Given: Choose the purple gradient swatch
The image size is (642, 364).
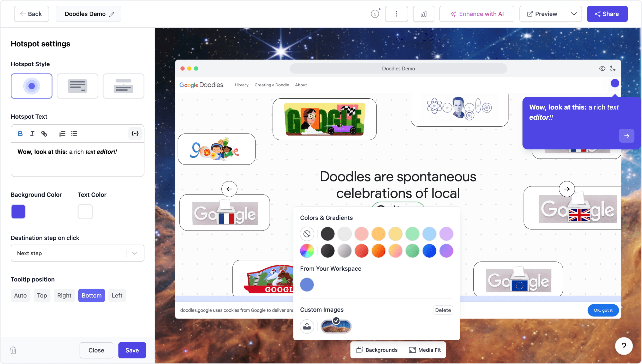Looking at the screenshot, I should (x=446, y=251).
